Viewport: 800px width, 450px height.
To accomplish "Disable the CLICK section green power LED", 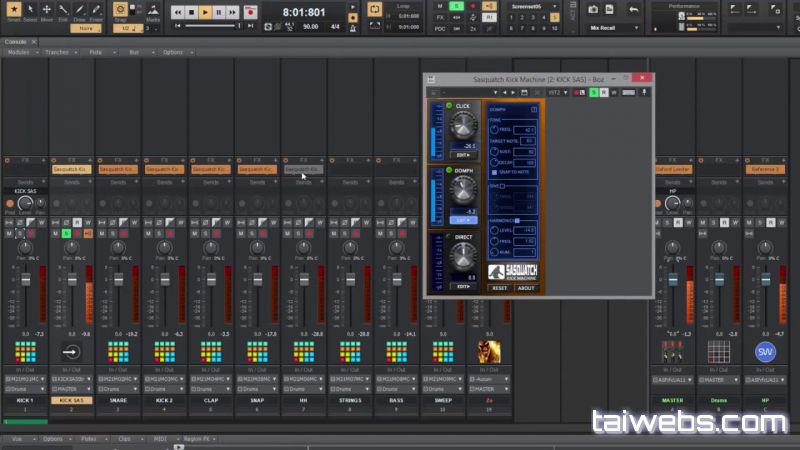I will [x=450, y=105].
